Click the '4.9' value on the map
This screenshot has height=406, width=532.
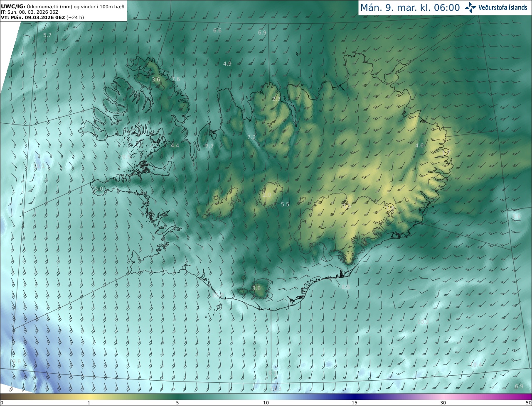tap(227, 64)
